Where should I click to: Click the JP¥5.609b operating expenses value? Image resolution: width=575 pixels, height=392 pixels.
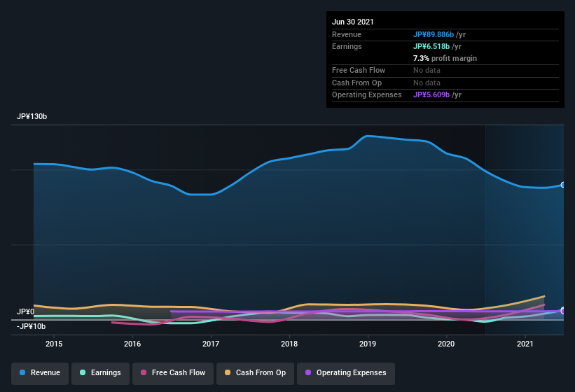(431, 95)
